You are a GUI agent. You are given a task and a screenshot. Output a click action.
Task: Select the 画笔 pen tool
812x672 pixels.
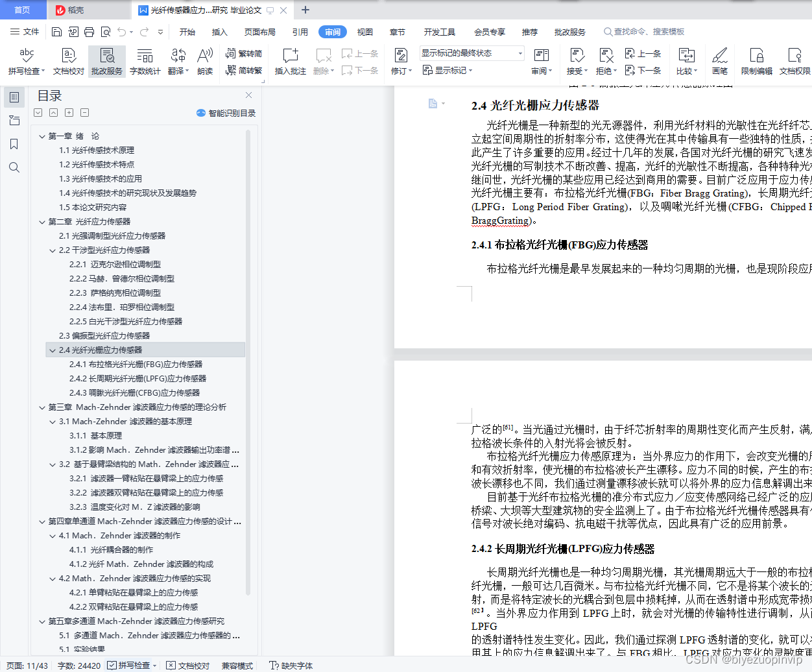tap(720, 62)
